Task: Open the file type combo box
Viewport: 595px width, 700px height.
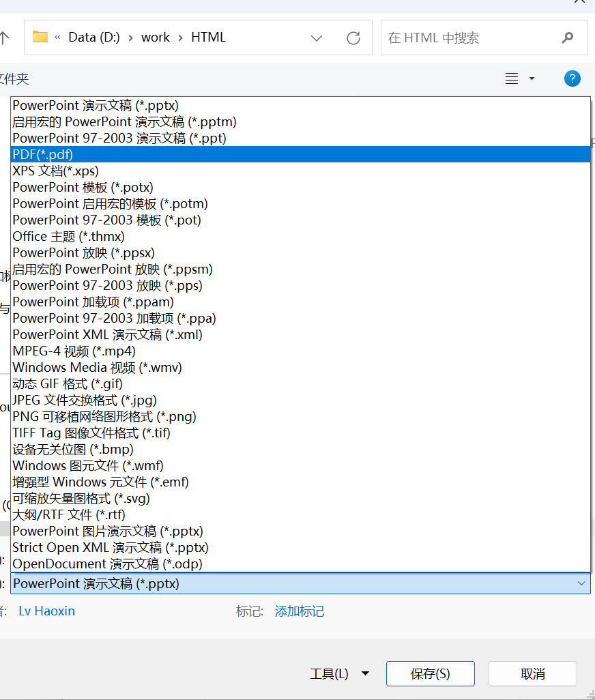Action: (300, 583)
